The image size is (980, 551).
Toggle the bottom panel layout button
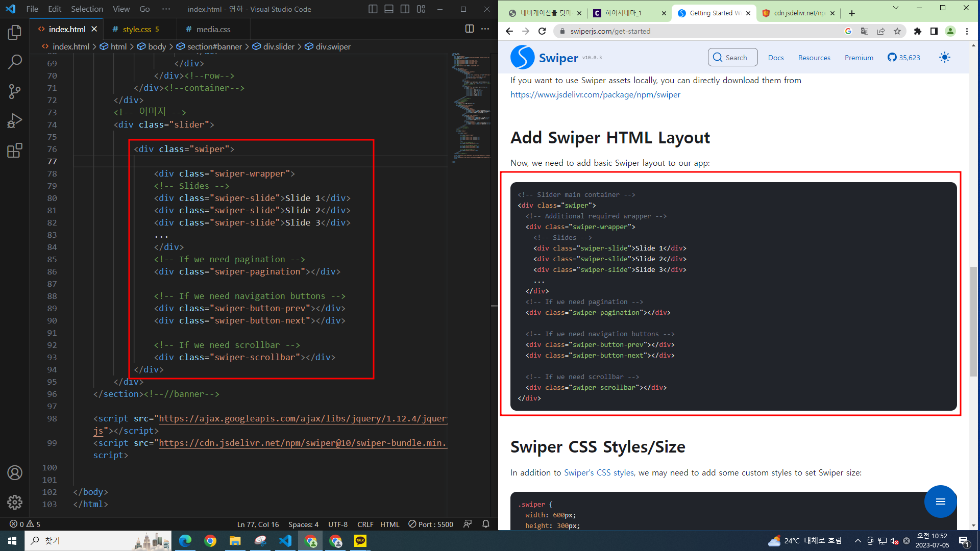point(389,9)
